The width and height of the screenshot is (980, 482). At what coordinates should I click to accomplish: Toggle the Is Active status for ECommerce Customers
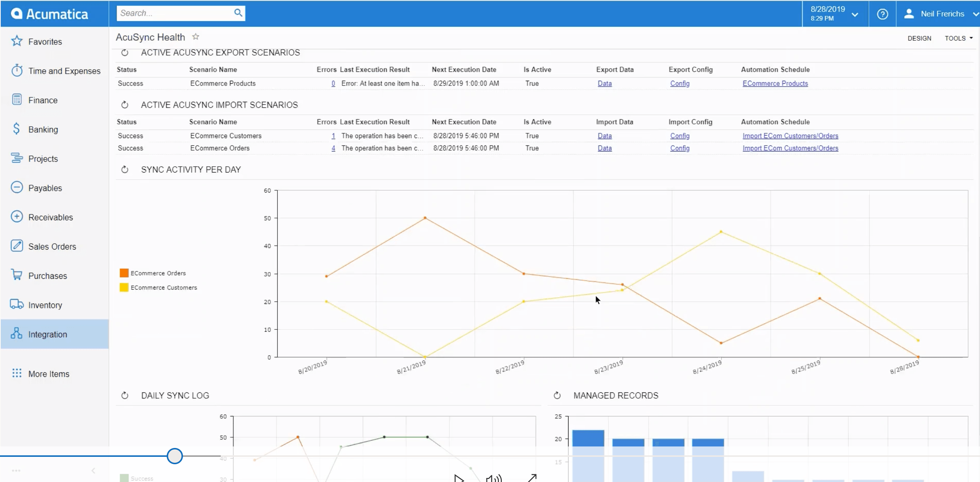[x=533, y=135]
